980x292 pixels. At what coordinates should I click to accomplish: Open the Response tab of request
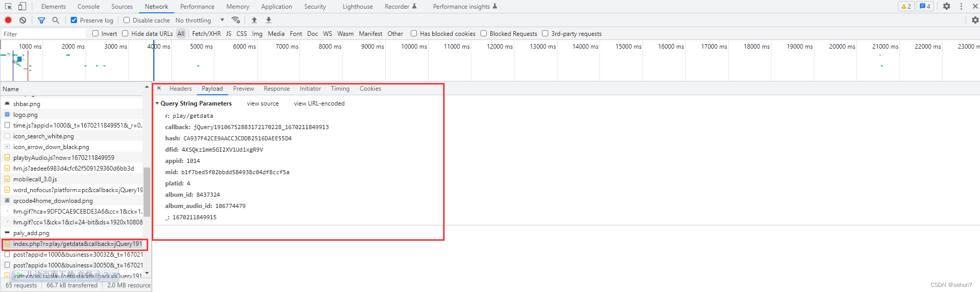[x=277, y=89]
